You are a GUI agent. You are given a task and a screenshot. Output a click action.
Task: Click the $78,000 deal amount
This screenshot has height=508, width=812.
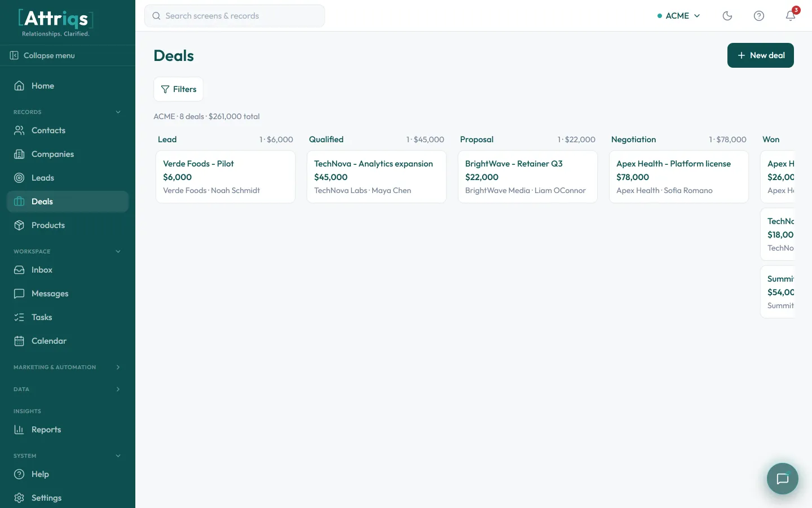(x=633, y=177)
